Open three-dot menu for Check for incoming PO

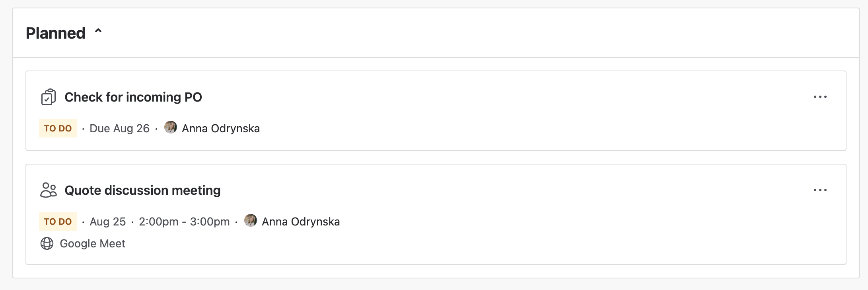(x=820, y=97)
